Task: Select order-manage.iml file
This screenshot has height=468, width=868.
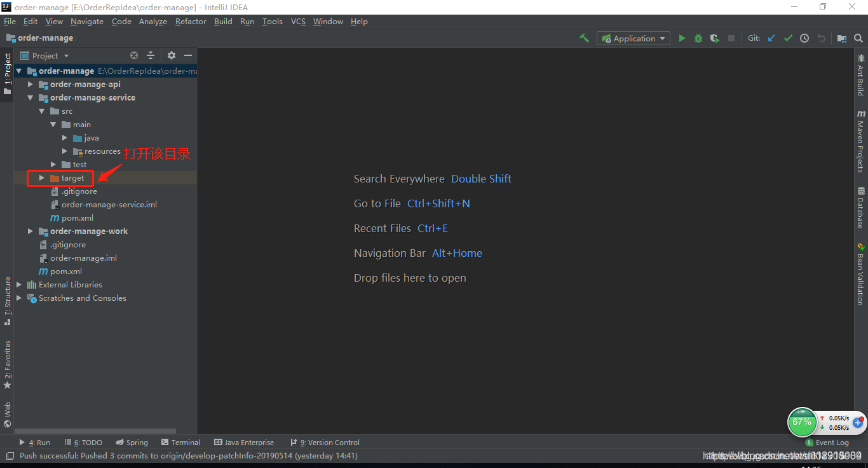Action: [x=83, y=258]
